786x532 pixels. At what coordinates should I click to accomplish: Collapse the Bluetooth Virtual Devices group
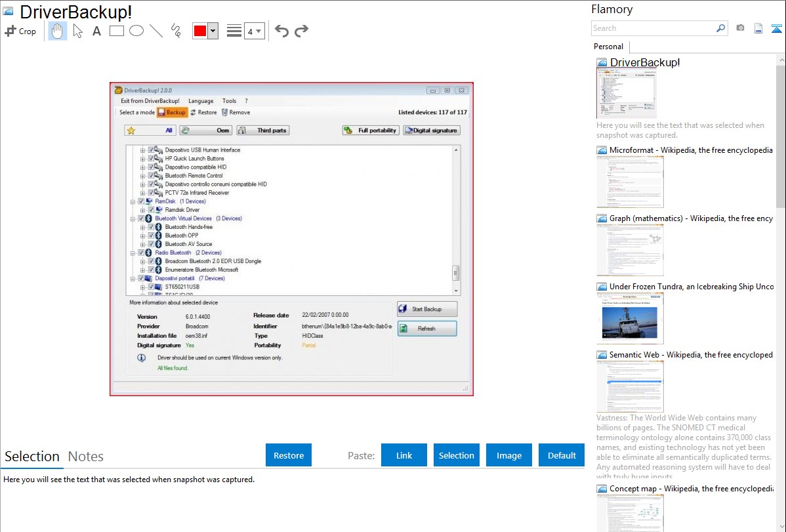[x=133, y=218]
